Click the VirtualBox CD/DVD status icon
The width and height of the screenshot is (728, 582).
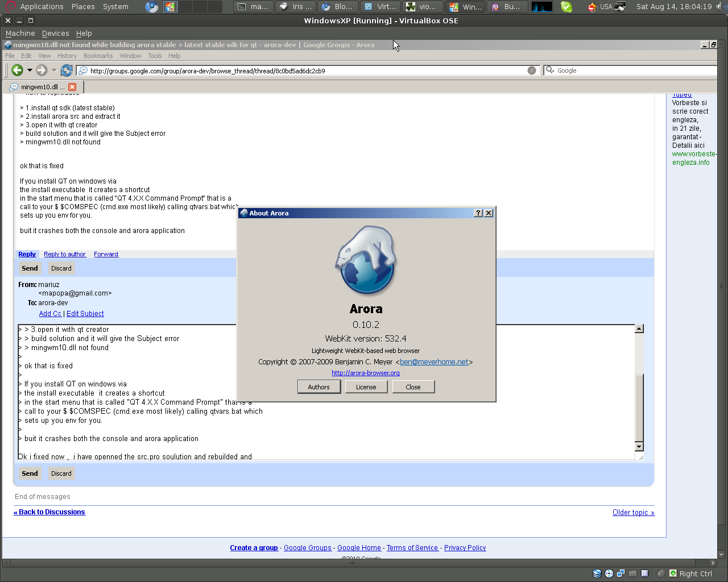[x=609, y=573]
